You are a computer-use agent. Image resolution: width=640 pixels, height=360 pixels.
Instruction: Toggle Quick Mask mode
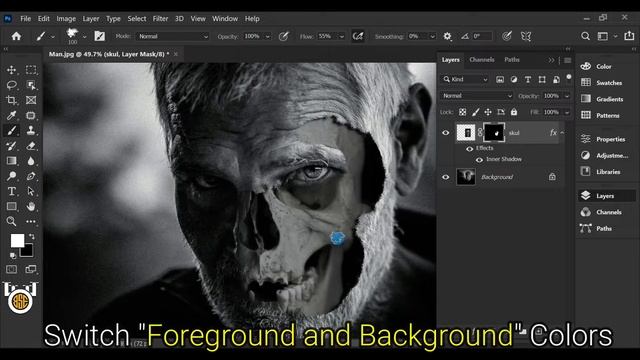point(11,269)
